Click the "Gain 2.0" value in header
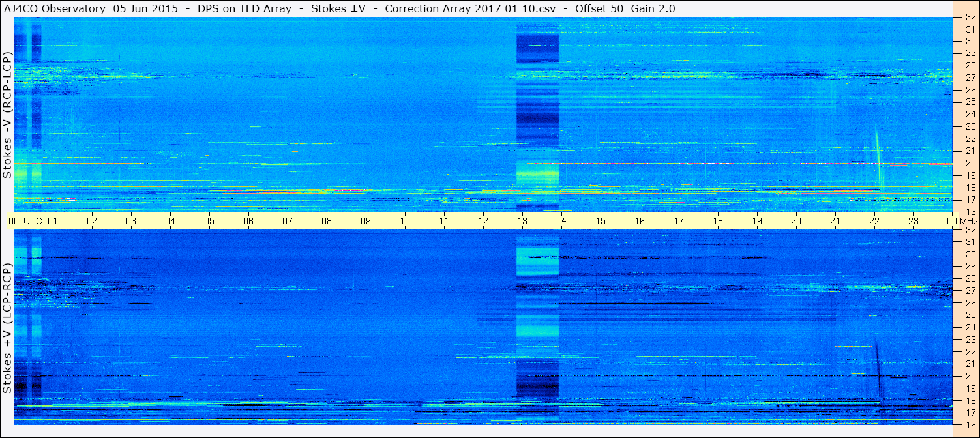Image resolution: width=980 pixels, height=438 pixels. [653, 8]
